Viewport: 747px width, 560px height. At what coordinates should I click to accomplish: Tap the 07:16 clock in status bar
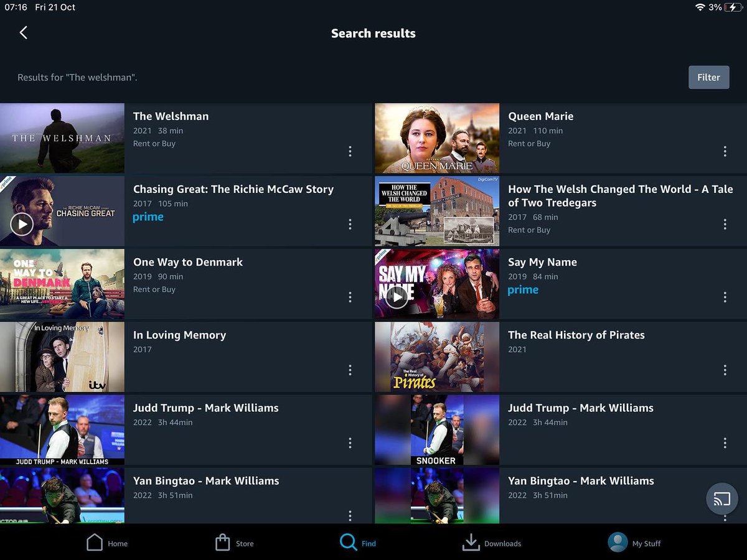click(x=16, y=7)
